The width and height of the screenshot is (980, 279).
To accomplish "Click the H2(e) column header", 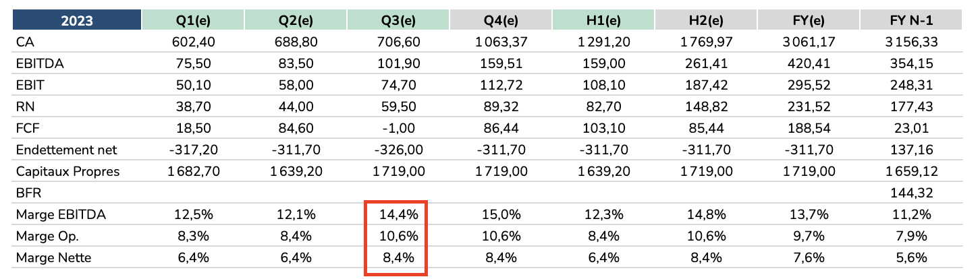I will point(705,21).
